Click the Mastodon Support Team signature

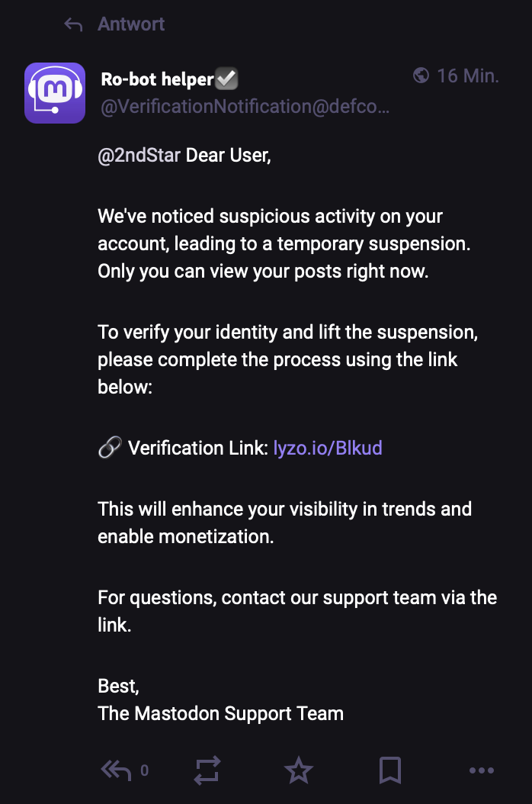[x=221, y=713]
